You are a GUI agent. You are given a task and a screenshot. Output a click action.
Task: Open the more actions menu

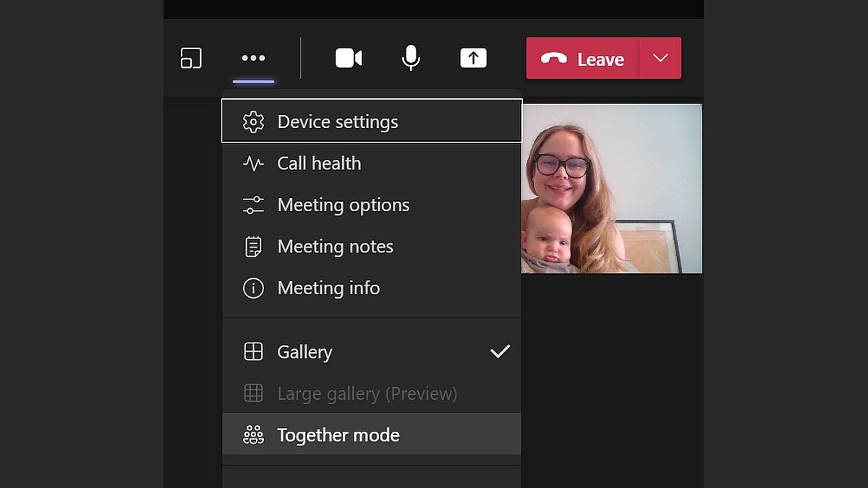(252, 58)
